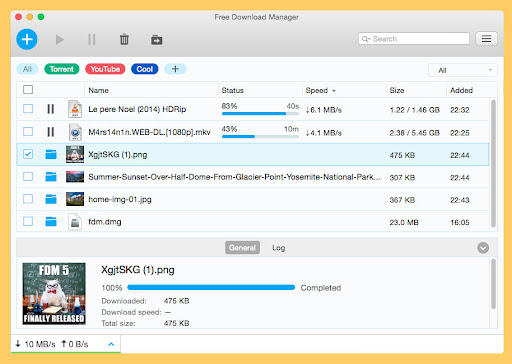
Task: Check the Le pere Noel row checkbox
Action: pos(28,109)
